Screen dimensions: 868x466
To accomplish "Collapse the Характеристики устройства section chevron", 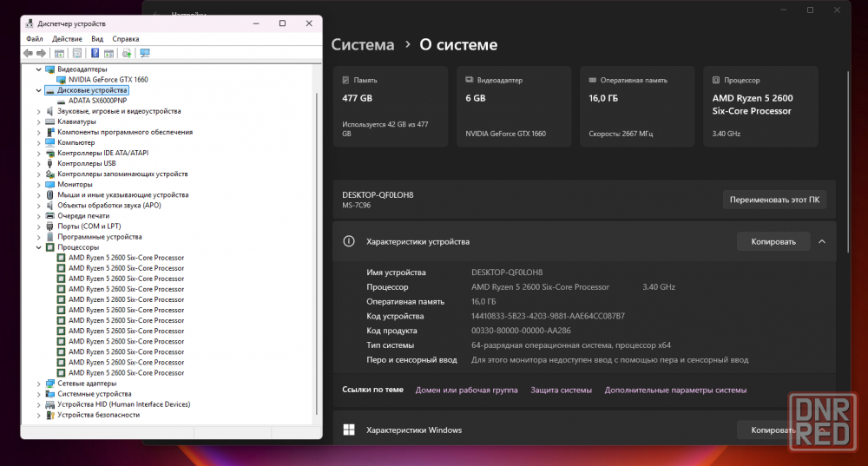I will click(x=822, y=241).
